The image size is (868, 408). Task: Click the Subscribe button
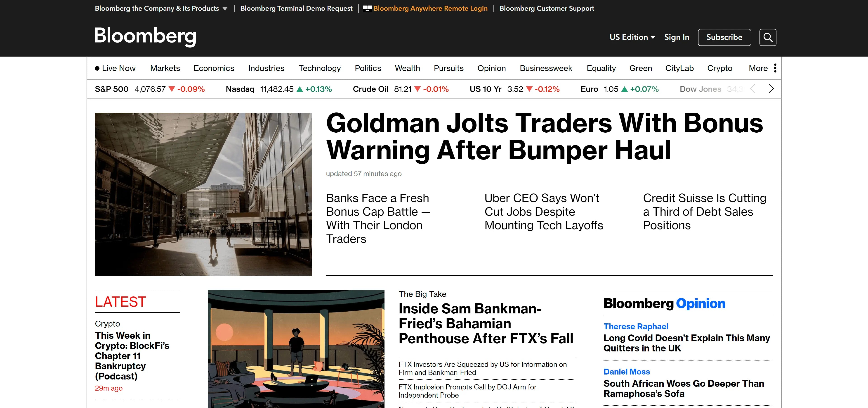coord(724,37)
